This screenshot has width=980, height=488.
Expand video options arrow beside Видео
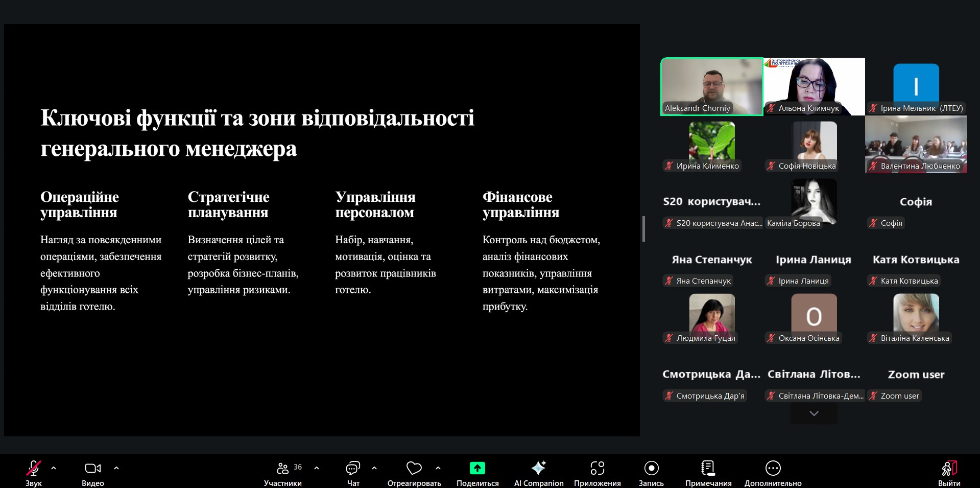click(x=116, y=468)
